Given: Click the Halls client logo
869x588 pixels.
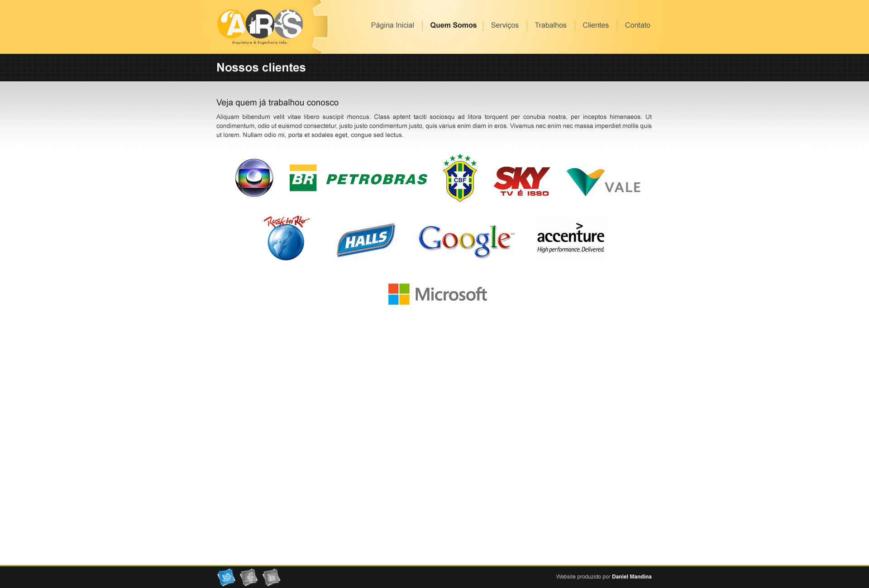Looking at the screenshot, I should pos(366,240).
